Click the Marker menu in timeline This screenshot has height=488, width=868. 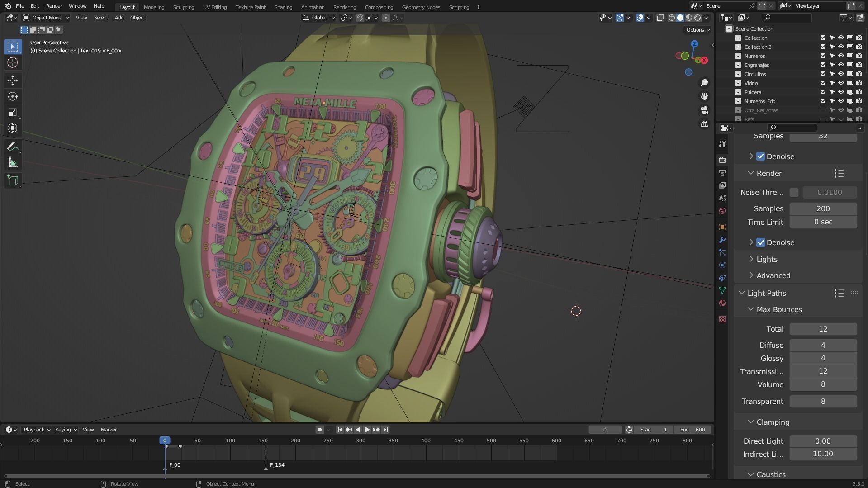point(109,430)
